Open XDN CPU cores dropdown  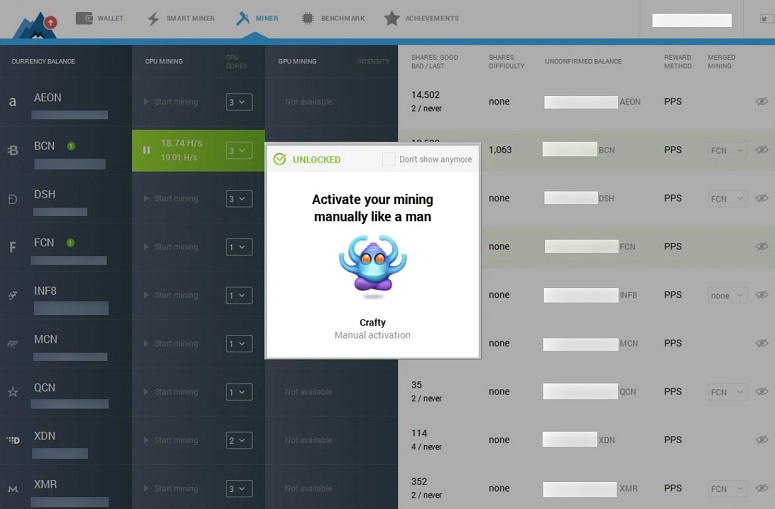coord(239,440)
